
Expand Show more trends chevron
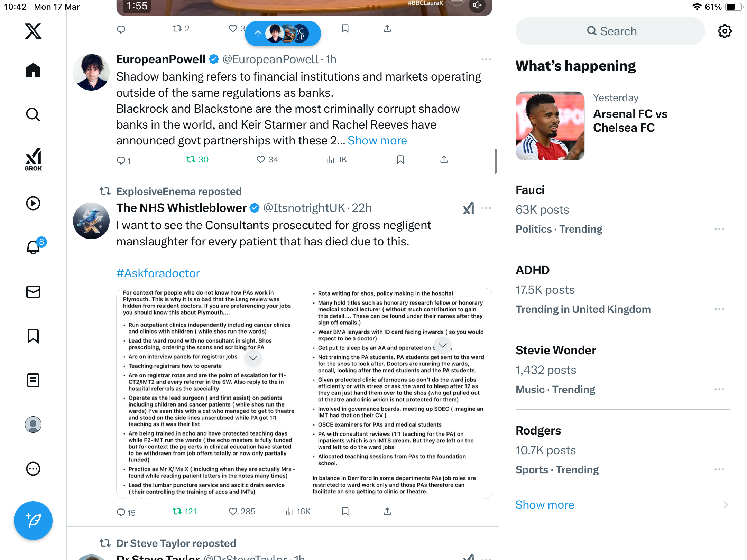point(725,505)
